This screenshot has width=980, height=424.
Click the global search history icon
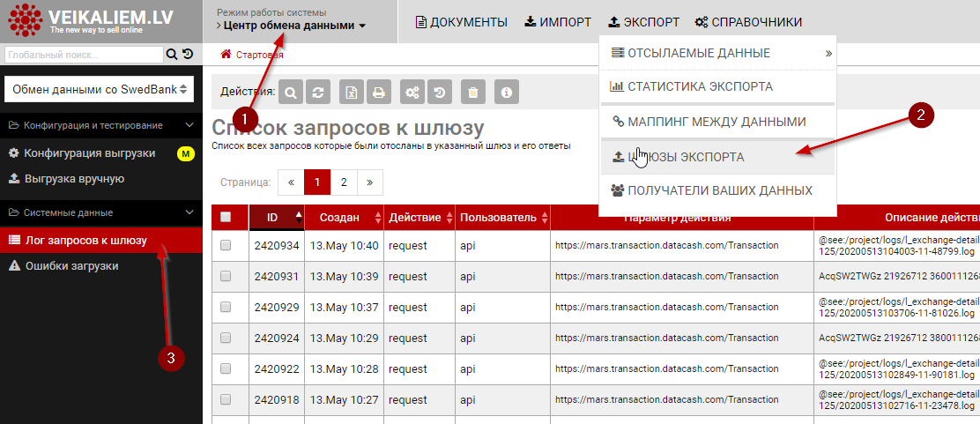point(188,55)
